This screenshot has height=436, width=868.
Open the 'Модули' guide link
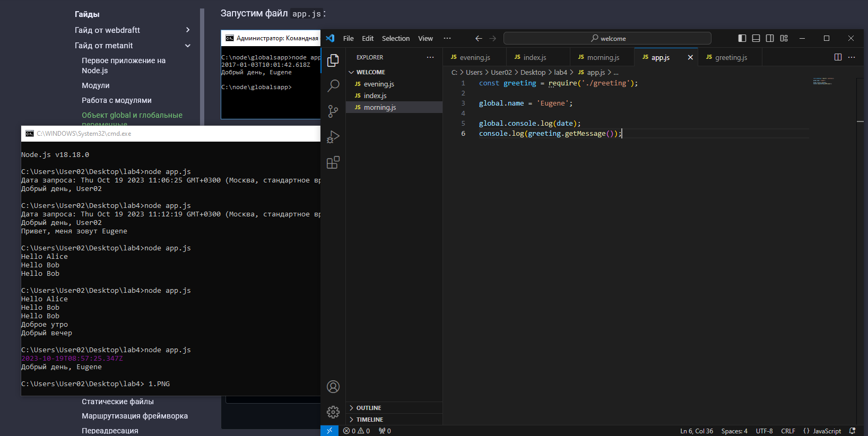[96, 85]
